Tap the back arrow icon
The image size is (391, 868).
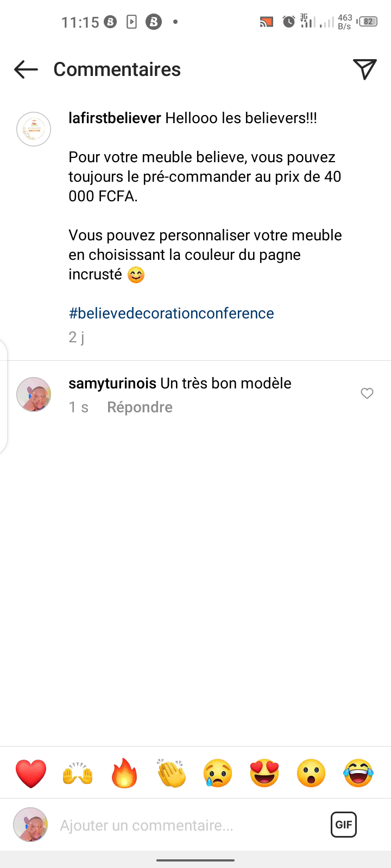pos(26,69)
